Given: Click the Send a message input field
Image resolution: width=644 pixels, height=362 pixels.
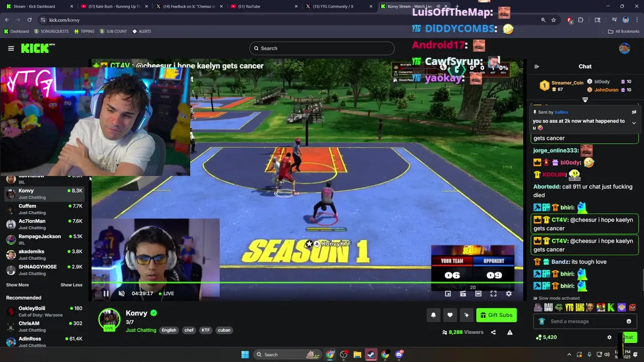Looking at the screenshot, I should [585, 321].
